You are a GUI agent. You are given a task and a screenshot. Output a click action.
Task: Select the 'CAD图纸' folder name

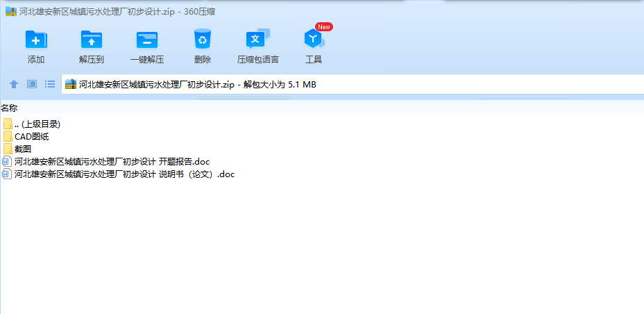32,136
